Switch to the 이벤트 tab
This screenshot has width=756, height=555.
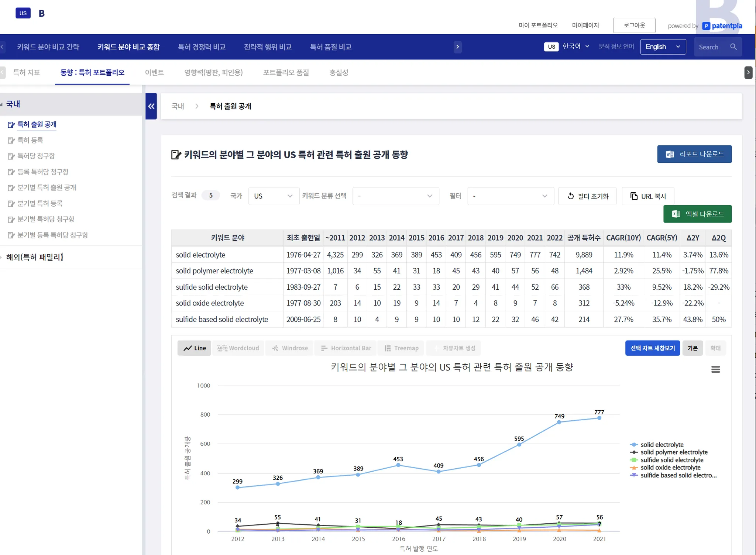point(154,72)
